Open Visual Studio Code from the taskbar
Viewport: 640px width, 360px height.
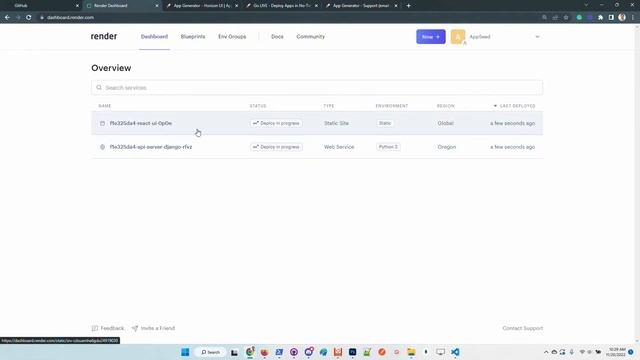(455, 352)
